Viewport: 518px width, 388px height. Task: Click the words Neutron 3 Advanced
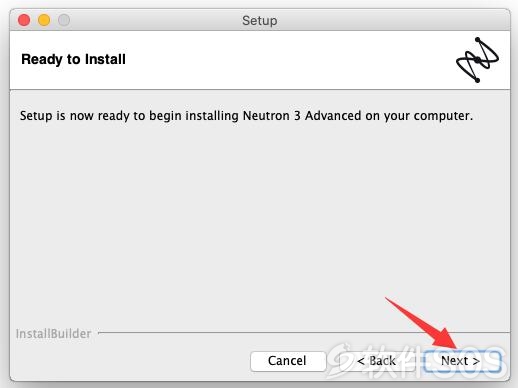click(302, 116)
